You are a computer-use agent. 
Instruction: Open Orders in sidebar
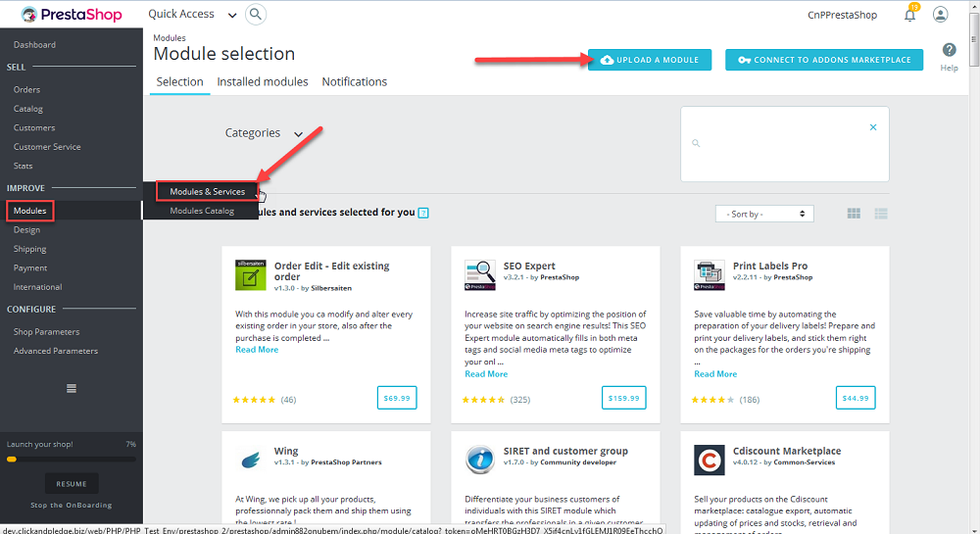coord(26,90)
